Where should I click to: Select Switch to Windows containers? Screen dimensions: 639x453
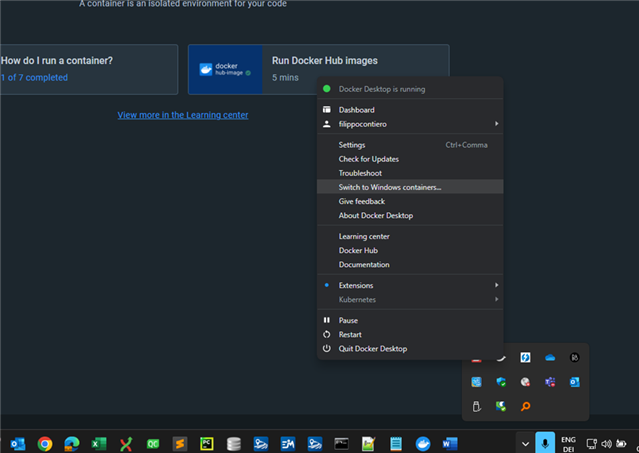(410, 187)
